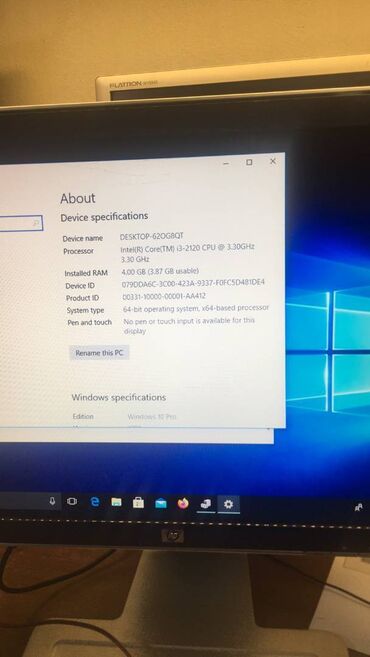
Task: Click the Product ID label
Action: coord(82,298)
